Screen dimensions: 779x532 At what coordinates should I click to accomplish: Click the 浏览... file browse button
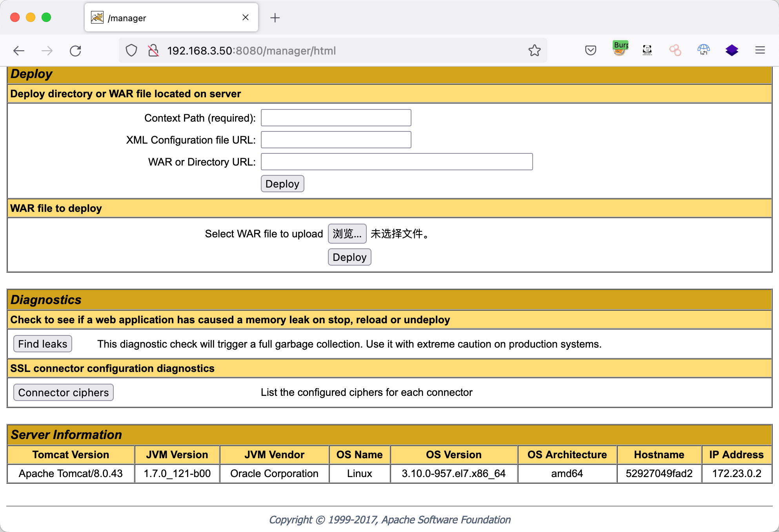[x=347, y=234]
